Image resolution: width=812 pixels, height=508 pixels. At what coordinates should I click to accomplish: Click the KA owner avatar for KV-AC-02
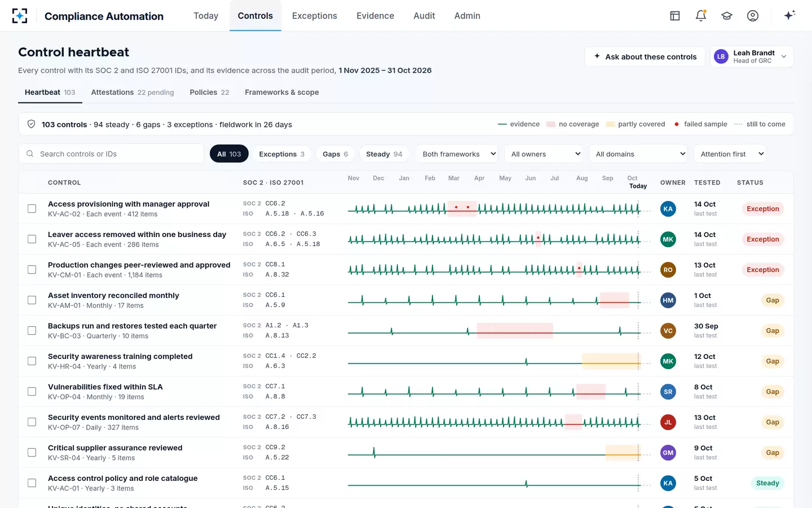(668, 209)
